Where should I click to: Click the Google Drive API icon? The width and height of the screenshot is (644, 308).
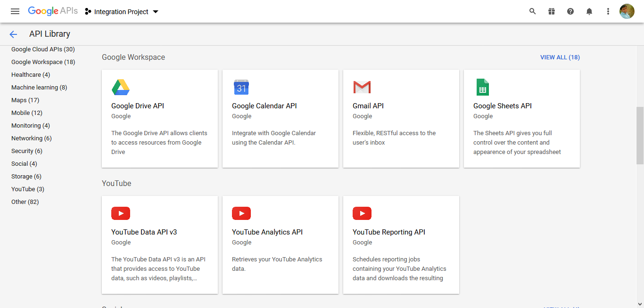click(121, 87)
